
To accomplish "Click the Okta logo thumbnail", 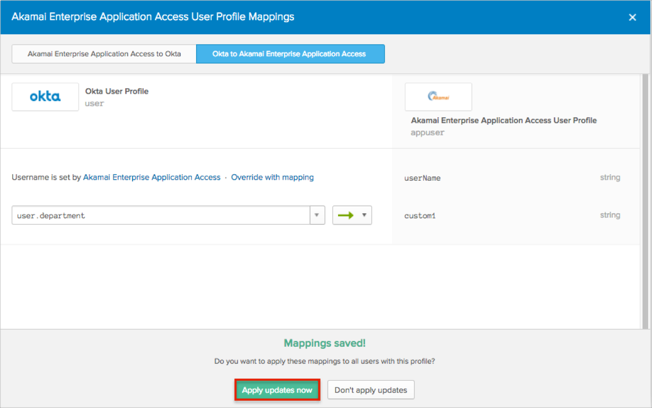I will (x=45, y=97).
